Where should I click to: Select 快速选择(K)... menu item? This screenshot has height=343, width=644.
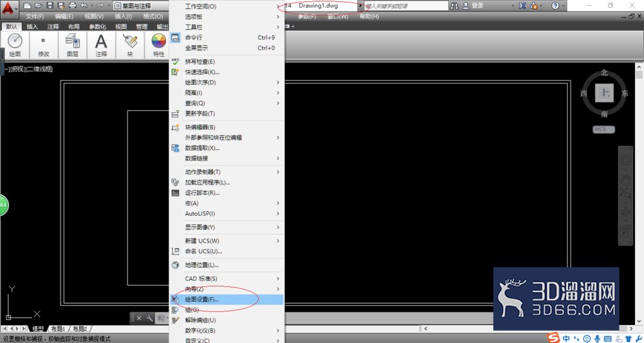point(227,72)
